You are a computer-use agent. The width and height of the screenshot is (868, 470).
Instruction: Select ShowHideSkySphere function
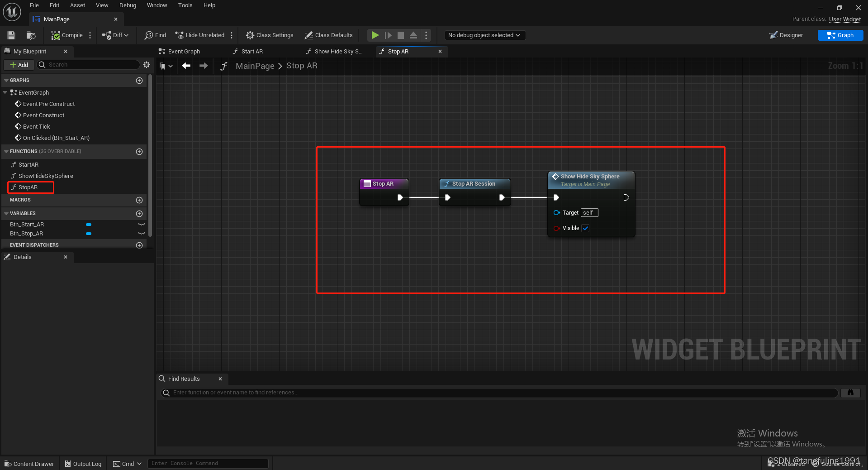[45, 176]
